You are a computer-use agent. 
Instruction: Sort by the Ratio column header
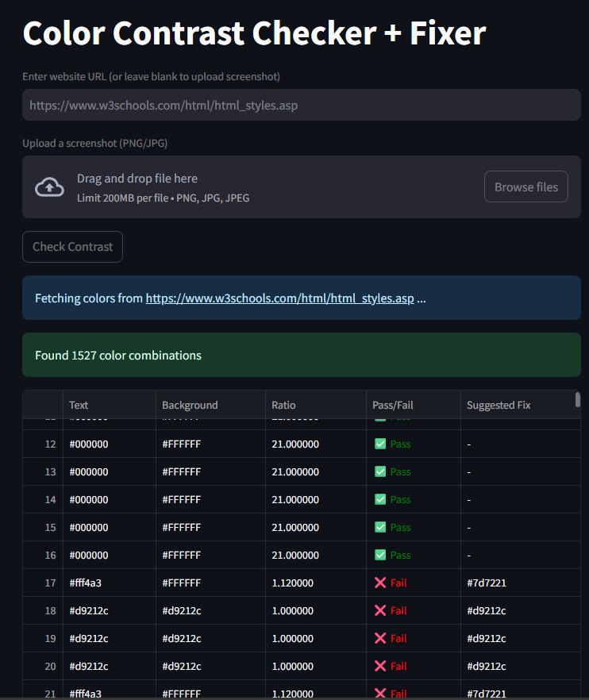283,405
